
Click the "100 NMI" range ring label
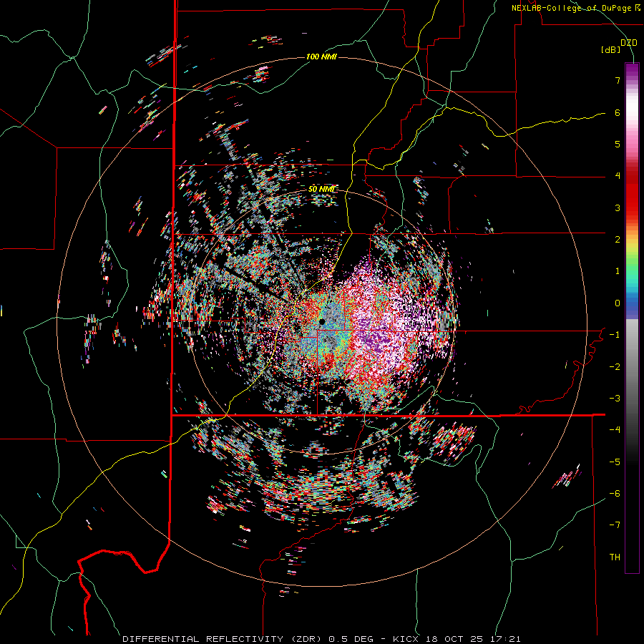[321, 57]
